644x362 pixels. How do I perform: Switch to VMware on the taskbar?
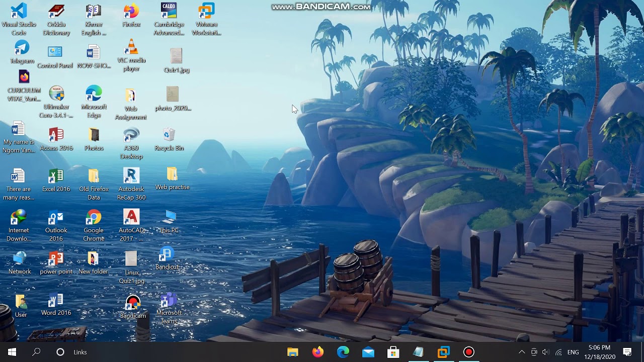[444, 352]
